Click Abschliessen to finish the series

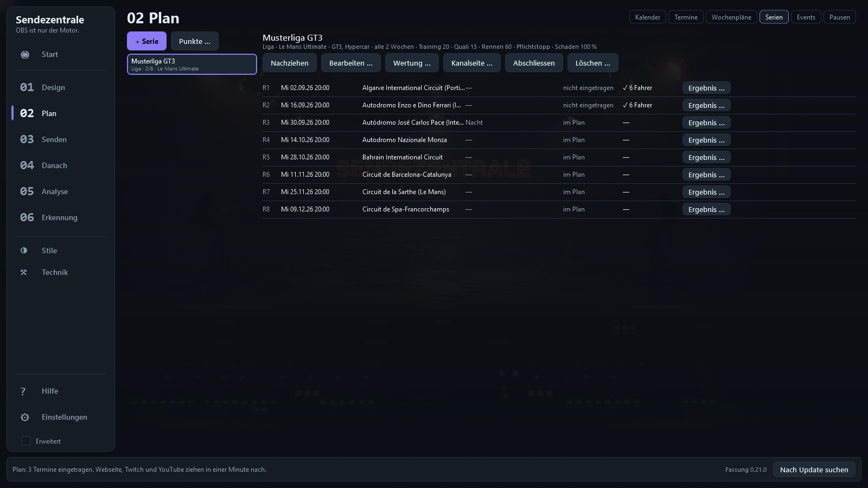pyautogui.click(x=534, y=63)
